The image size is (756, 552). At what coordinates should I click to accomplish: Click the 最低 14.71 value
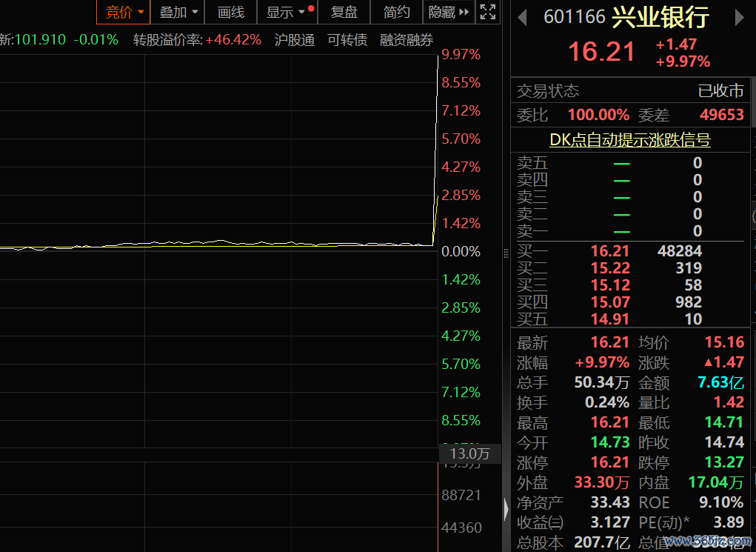tap(724, 422)
